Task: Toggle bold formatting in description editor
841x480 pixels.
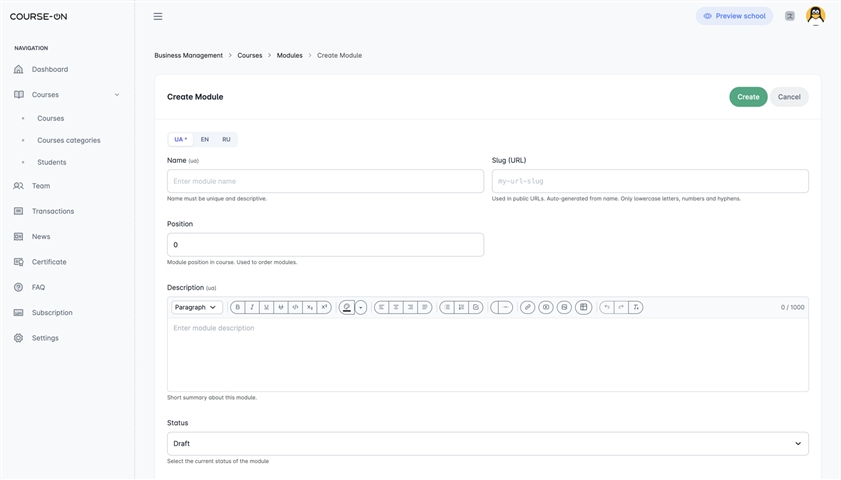Action: pyautogui.click(x=238, y=307)
